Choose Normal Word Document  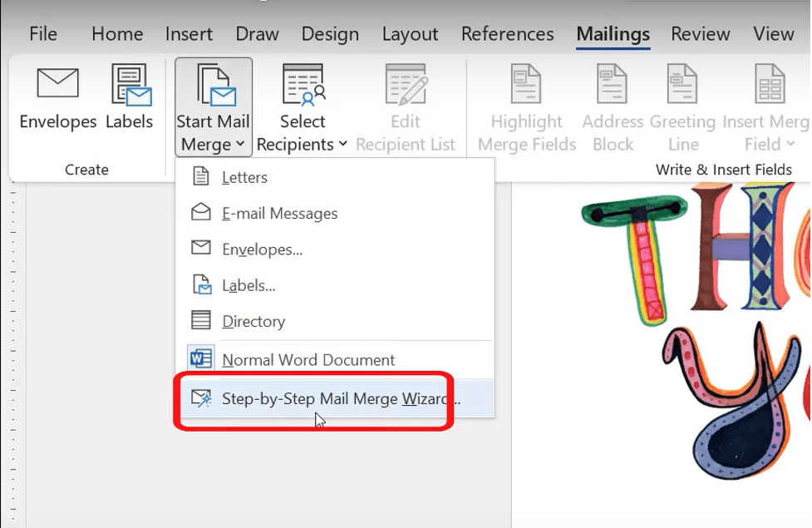point(308,359)
